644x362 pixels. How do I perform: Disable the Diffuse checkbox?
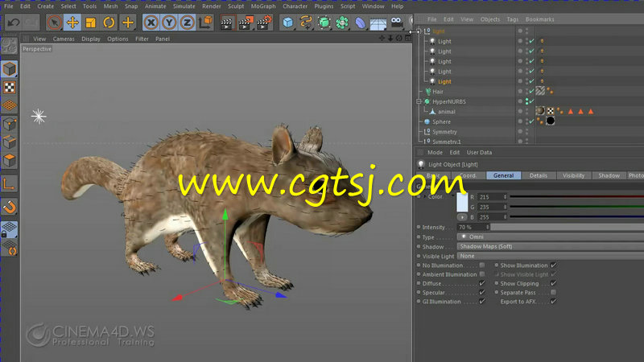pos(482,283)
